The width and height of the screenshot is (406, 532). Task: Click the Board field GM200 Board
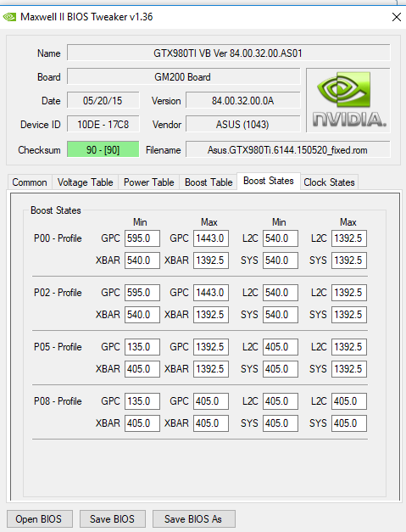(183, 76)
